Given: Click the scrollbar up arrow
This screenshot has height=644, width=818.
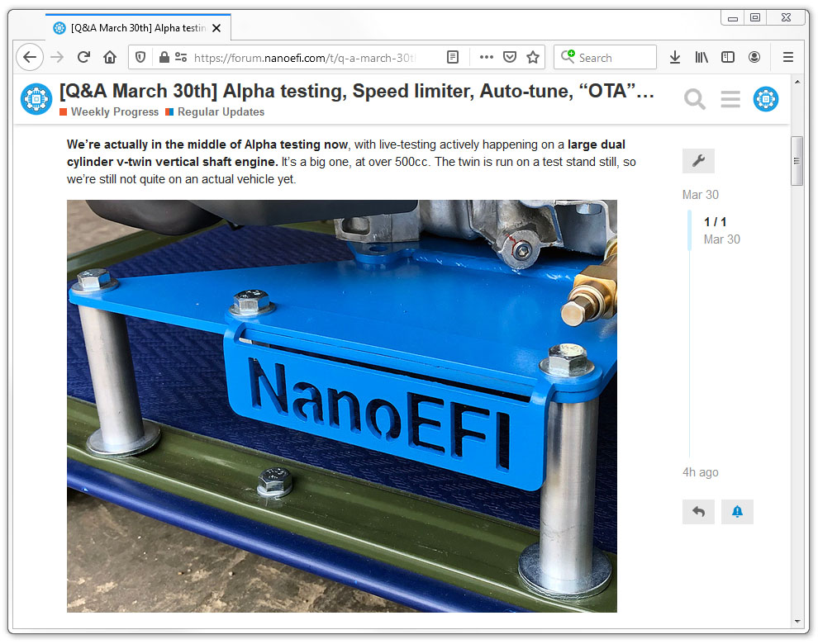Looking at the screenshot, I should (x=797, y=82).
